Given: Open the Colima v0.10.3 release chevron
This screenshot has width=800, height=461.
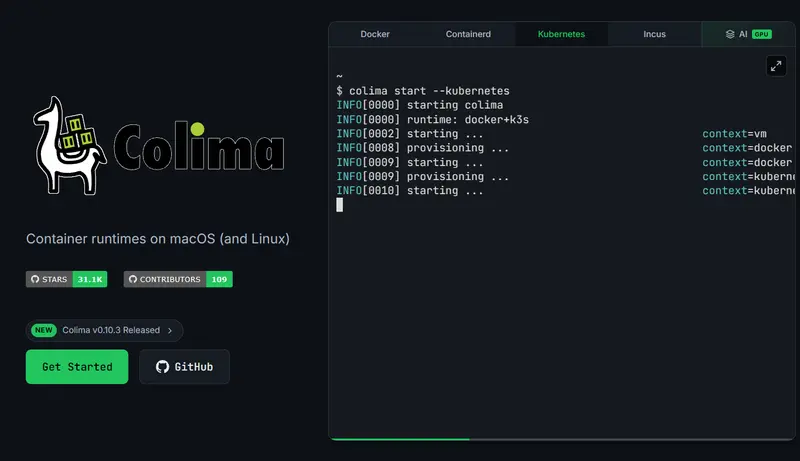Looking at the screenshot, I should pyautogui.click(x=170, y=330).
